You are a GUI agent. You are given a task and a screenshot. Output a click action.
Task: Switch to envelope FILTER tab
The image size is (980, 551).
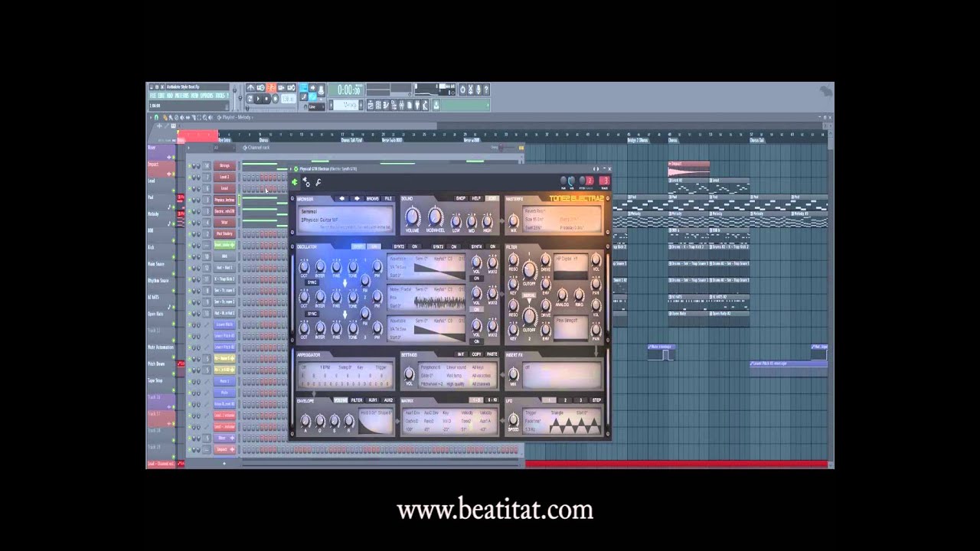[x=357, y=399]
